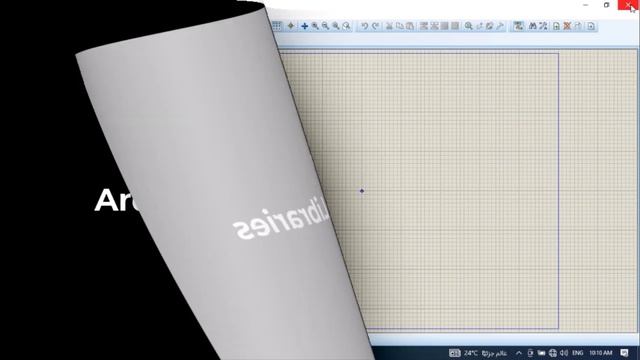
Task: Open the Windows notification center
Action: [624, 353]
